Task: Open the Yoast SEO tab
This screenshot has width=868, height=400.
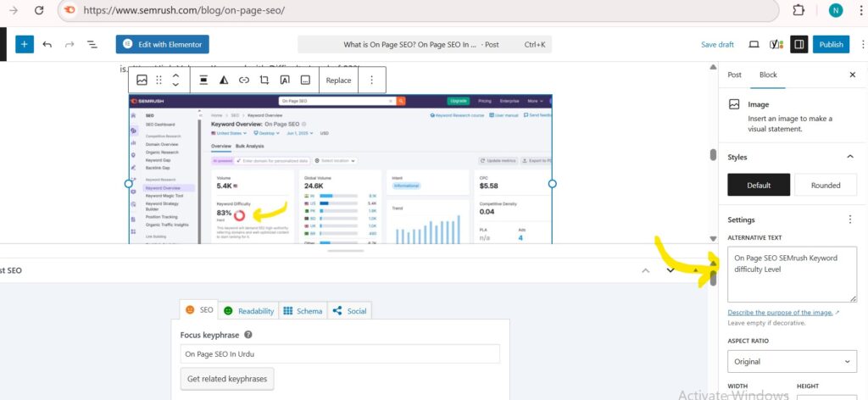Action: 198,310
